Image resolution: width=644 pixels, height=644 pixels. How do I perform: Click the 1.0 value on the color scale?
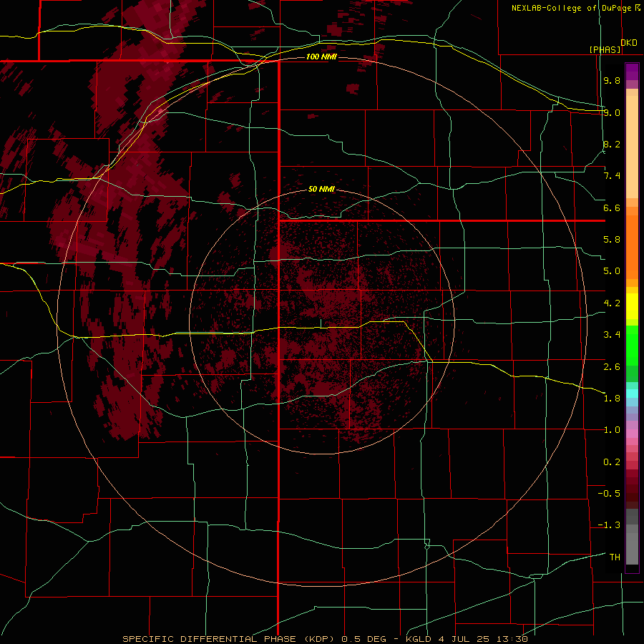[612, 430]
